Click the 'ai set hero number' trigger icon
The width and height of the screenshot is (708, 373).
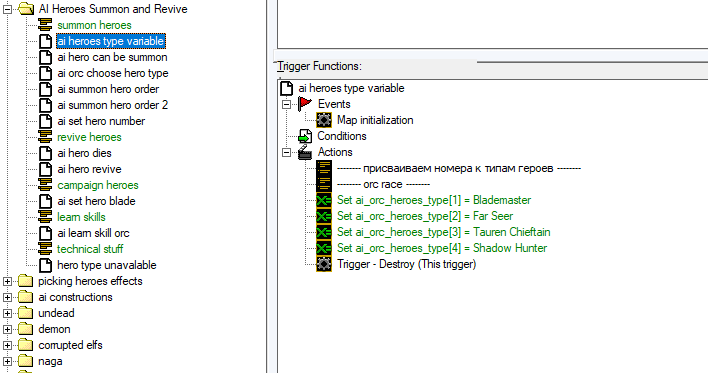coord(45,121)
